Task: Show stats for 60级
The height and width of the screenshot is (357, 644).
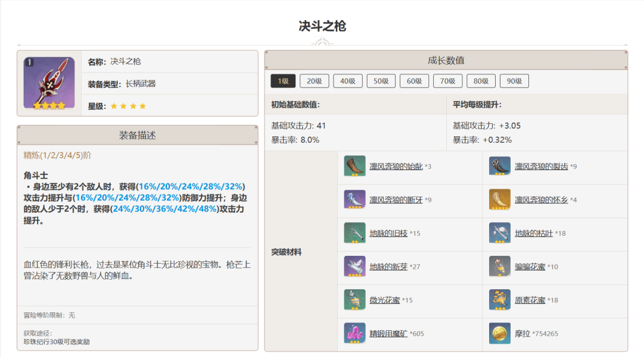Action: tap(415, 81)
